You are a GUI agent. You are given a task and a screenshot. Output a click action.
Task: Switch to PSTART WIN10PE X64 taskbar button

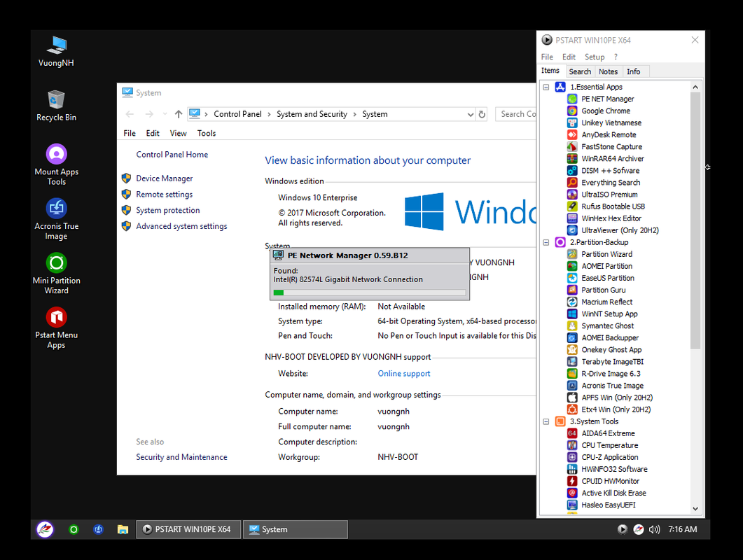[188, 530]
